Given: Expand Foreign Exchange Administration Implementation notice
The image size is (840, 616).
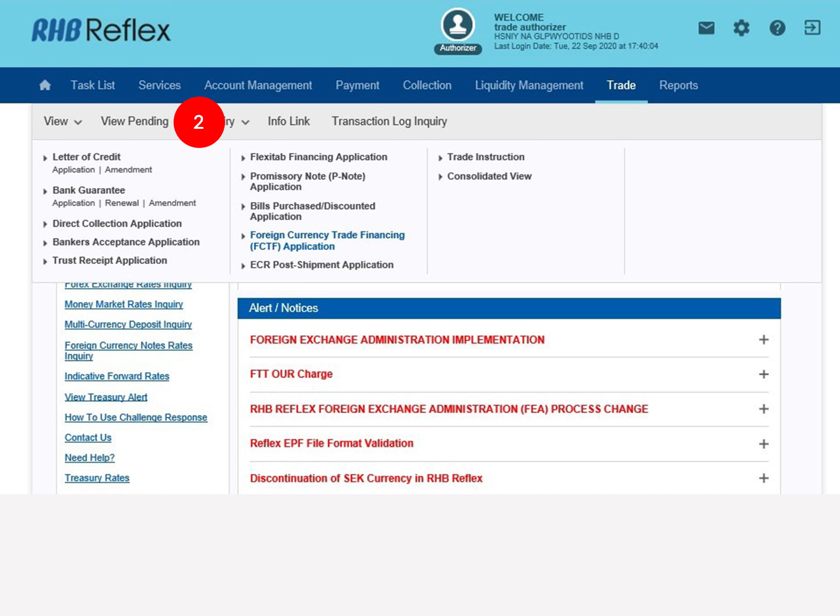Looking at the screenshot, I should point(763,340).
